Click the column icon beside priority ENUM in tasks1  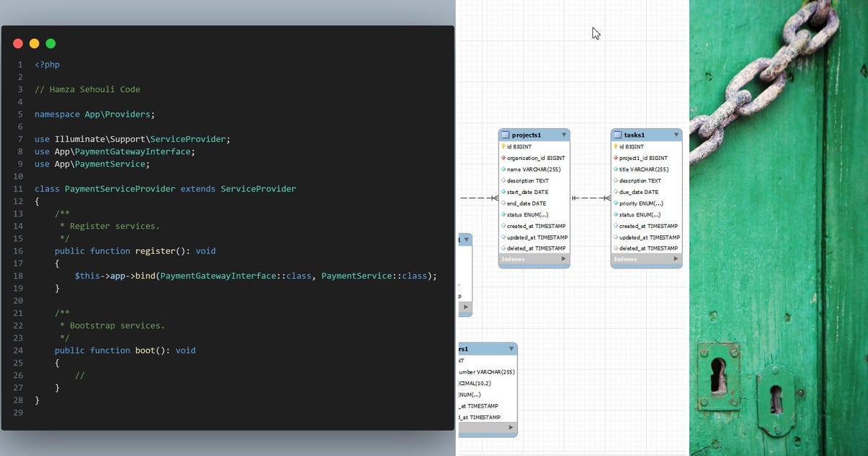tap(617, 203)
